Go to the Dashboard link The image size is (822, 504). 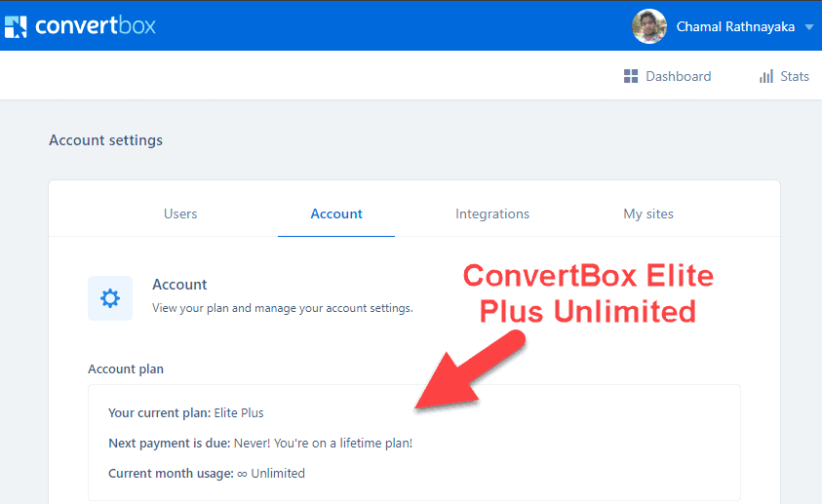coord(678,76)
